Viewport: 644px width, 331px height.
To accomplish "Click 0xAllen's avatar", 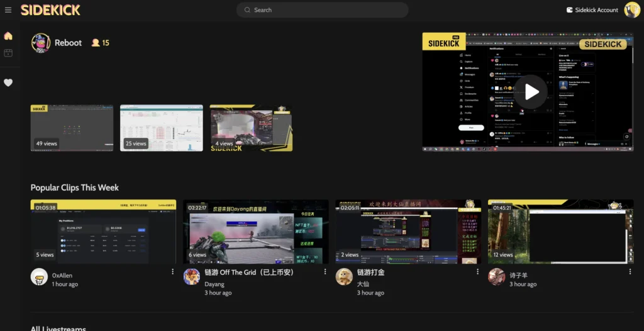I will click(x=40, y=277).
